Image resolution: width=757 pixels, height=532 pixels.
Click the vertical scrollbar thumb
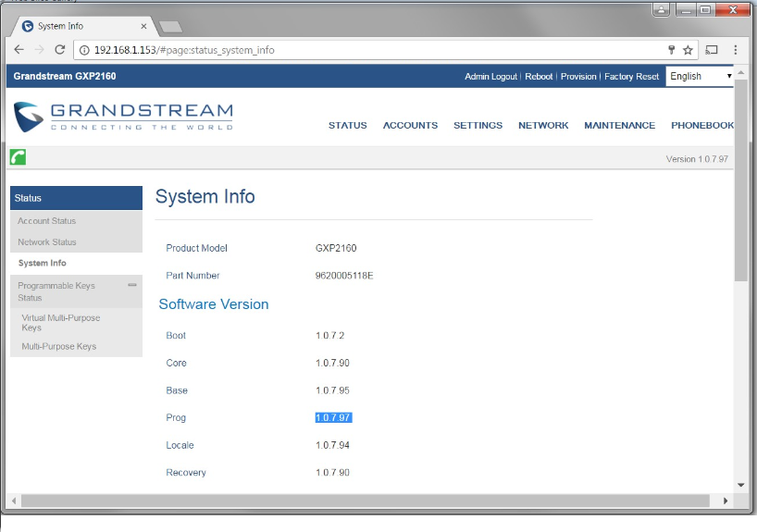coord(741,180)
